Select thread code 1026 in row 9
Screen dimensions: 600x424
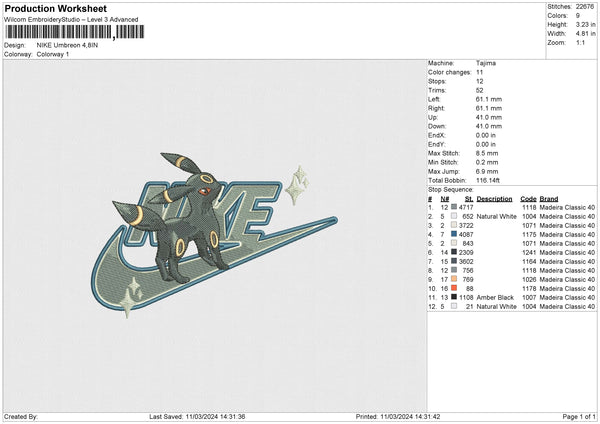529,279
